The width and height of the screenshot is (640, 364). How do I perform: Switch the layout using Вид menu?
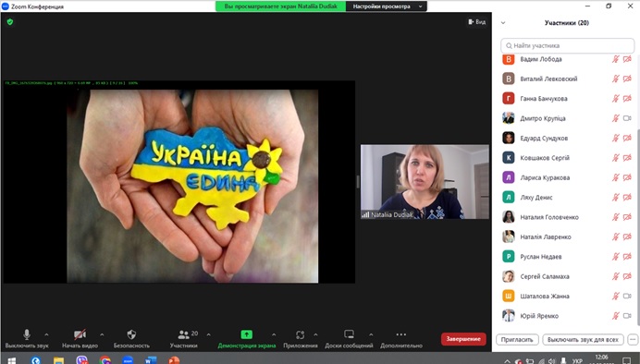coord(476,21)
